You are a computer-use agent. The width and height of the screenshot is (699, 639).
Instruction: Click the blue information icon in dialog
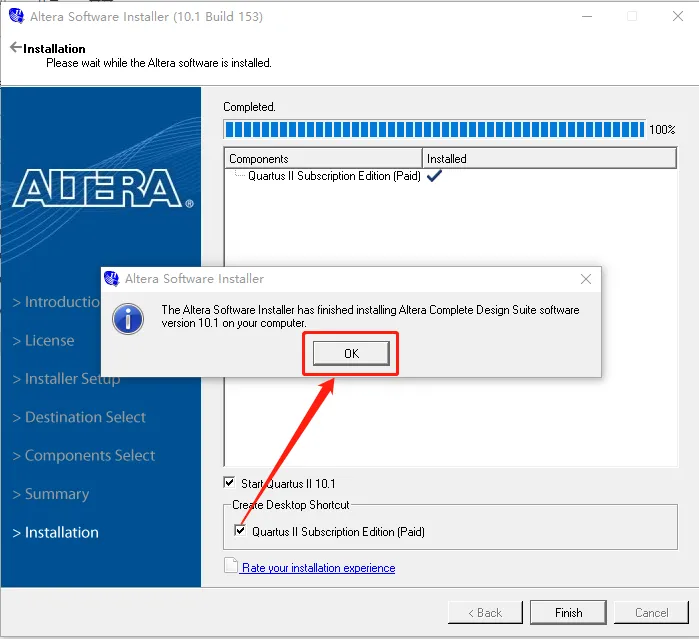point(128,319)
